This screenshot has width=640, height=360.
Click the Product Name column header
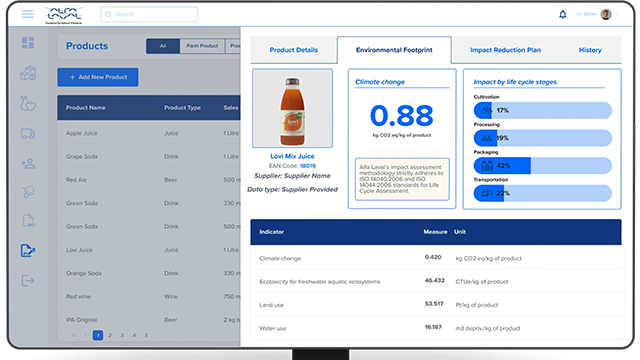coord(86,108)
